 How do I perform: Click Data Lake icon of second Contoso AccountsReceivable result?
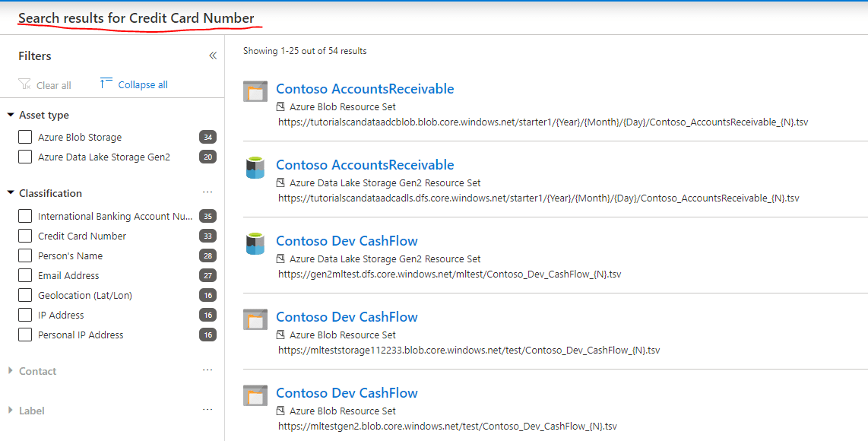255,167
